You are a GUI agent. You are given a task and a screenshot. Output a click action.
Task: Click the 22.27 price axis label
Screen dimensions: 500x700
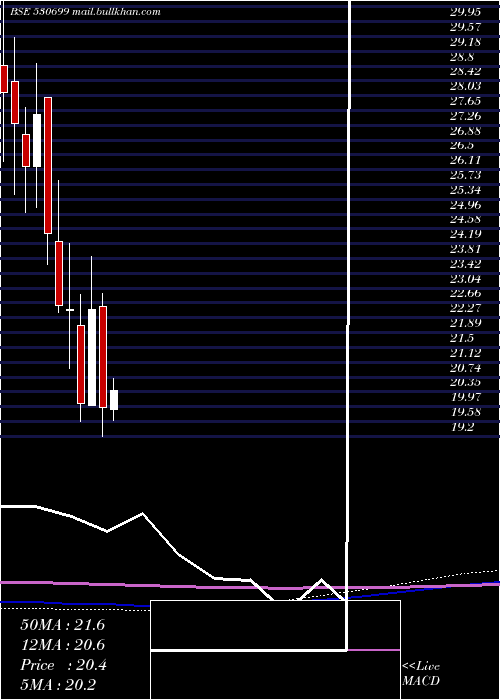point(465,308)
